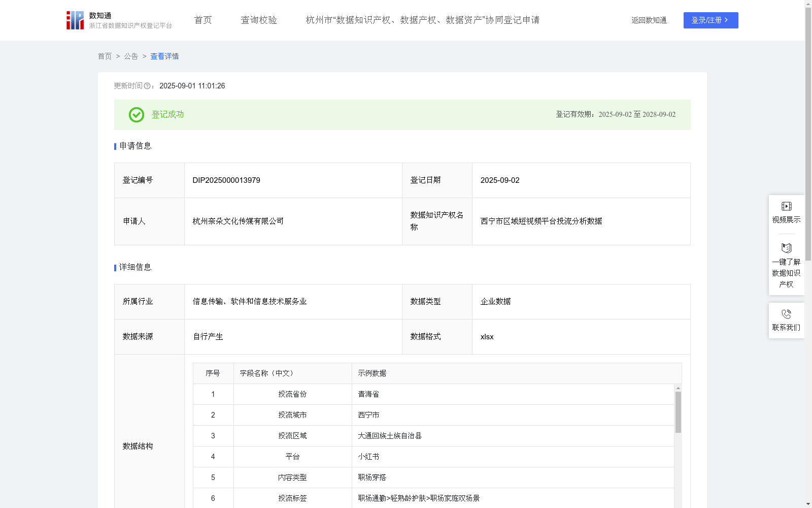Click 青海省 sample data cell
Image resolution: width=812 pixels, height=508 pixels.
click(513, 394)
